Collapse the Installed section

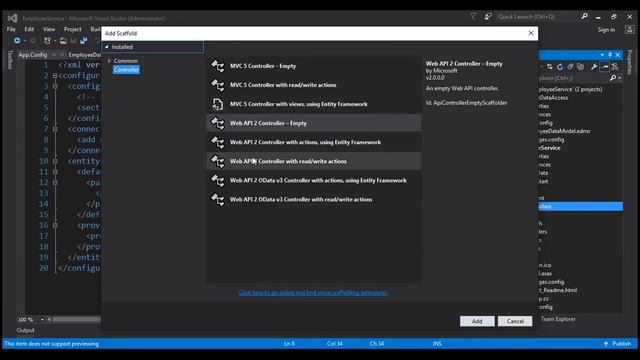pyautogui.click(x=107, y=47)
